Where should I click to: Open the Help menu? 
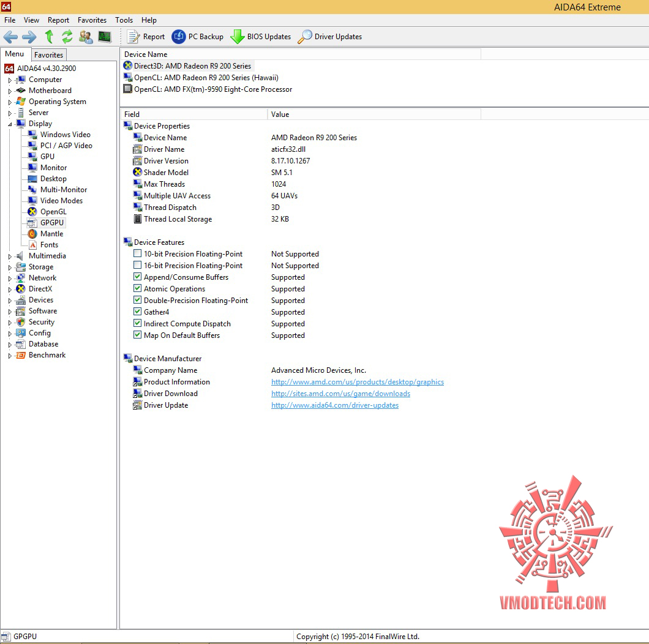(x=149, y=20)
